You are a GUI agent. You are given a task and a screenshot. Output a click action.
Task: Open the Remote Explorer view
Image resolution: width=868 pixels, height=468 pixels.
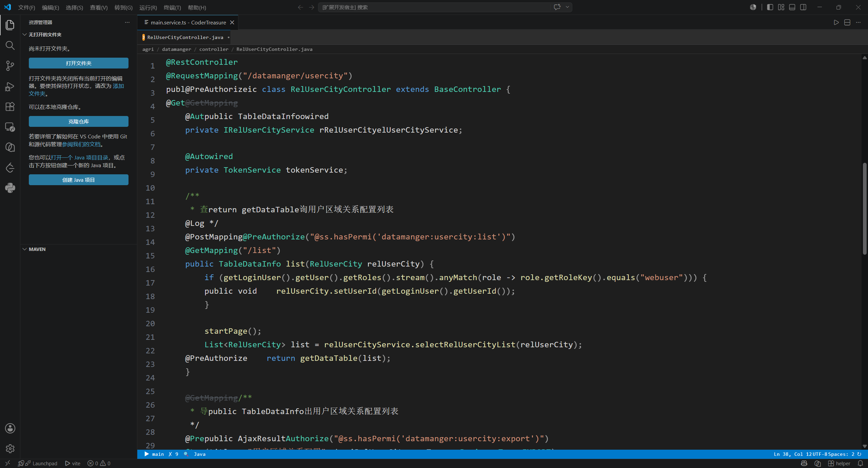pos(10,127)
